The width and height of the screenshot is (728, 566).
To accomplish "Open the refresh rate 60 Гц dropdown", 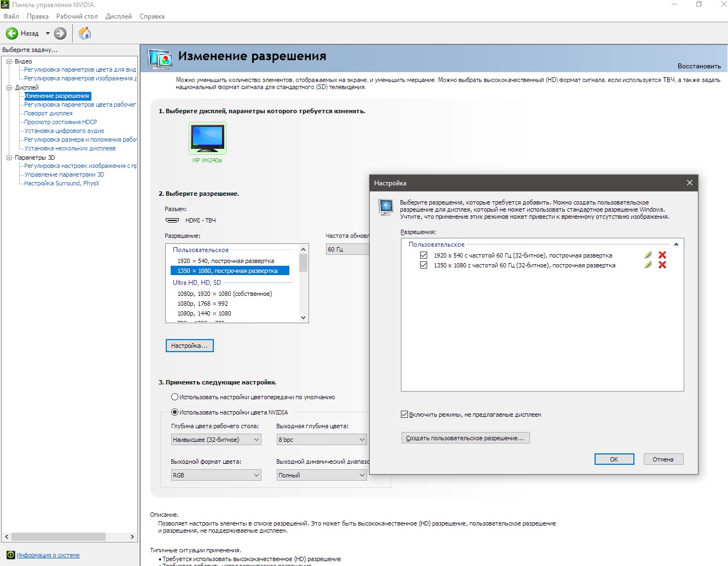I will pyautogui.click(x=348, y=249).
